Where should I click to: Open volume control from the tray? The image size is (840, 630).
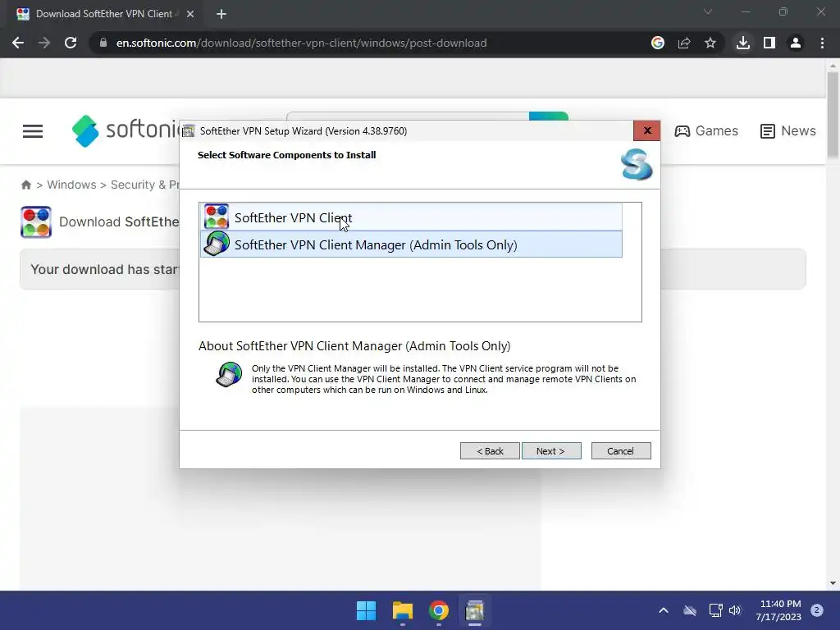coord(735,610)
